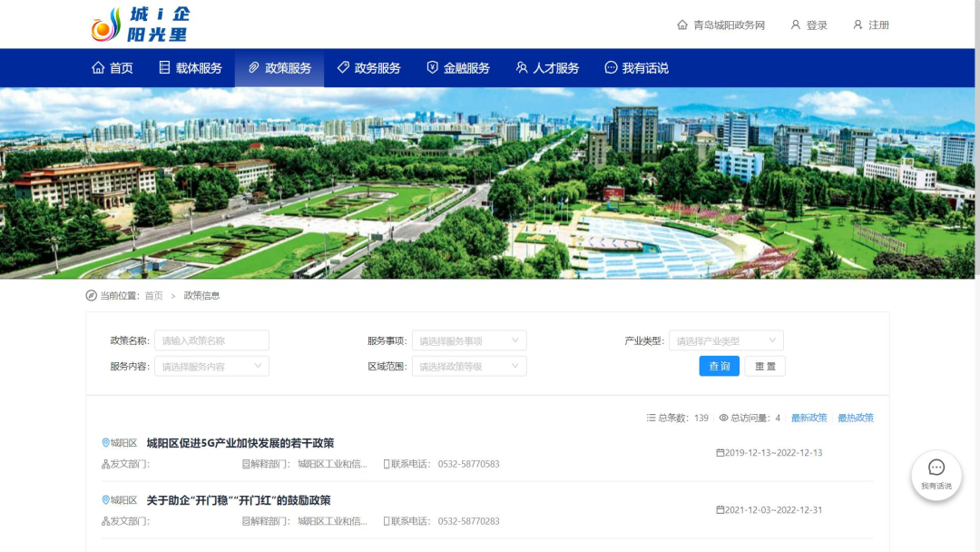
Task: Click the 首页 home icon in navbar
Action: (98, 68)
